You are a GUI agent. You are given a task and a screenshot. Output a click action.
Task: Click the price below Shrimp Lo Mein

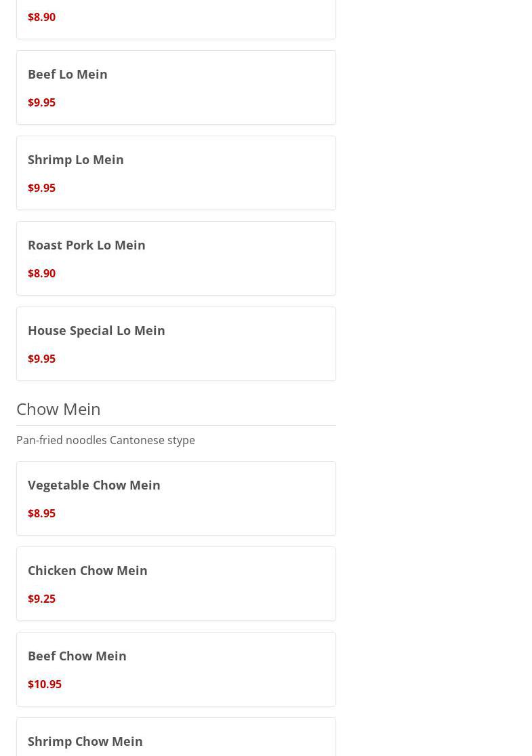41,188
